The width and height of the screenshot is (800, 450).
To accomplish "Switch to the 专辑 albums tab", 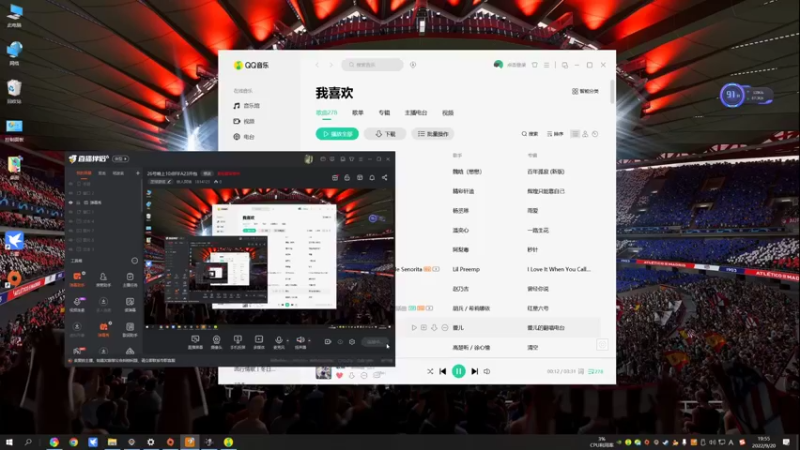I will [x=384, y=113].
